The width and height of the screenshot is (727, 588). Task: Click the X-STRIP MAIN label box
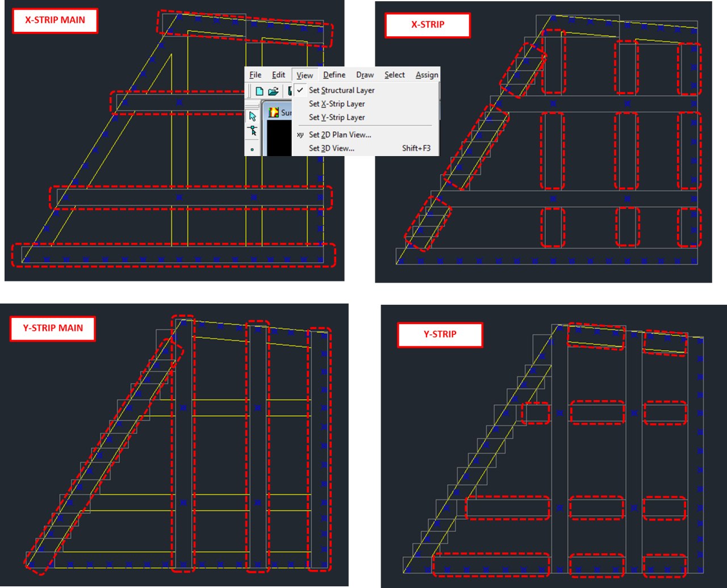point(55,20)
